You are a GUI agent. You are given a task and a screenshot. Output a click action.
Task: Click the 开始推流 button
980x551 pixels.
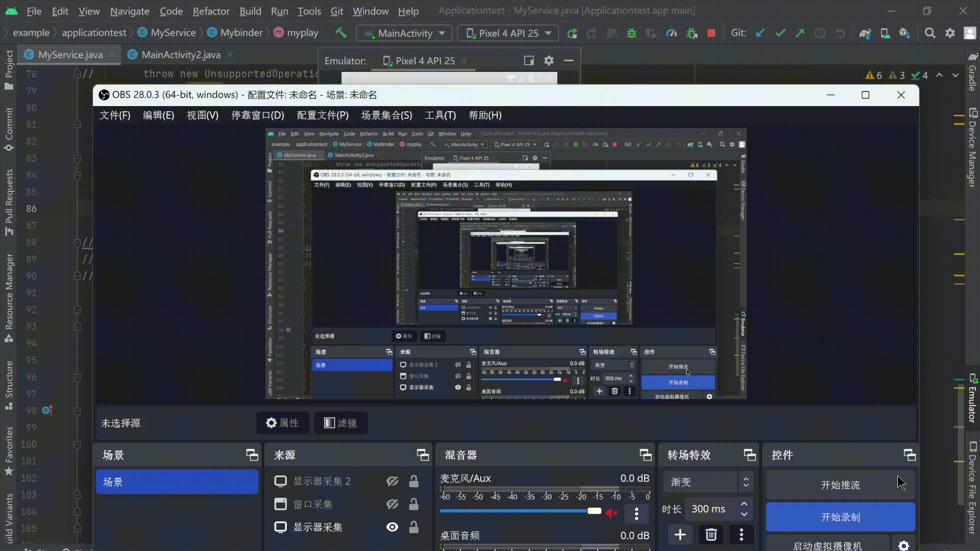point(840,485)
